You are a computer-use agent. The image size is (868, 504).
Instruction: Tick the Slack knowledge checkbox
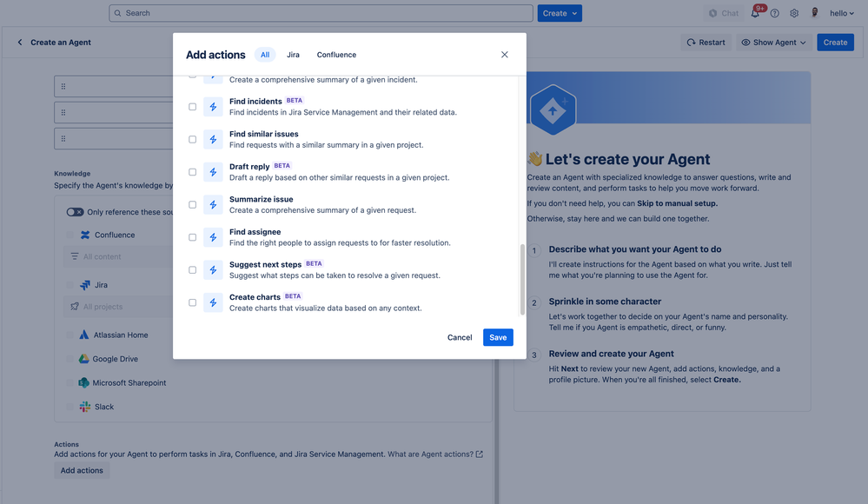pyautogui.click(x=70, y=407)
